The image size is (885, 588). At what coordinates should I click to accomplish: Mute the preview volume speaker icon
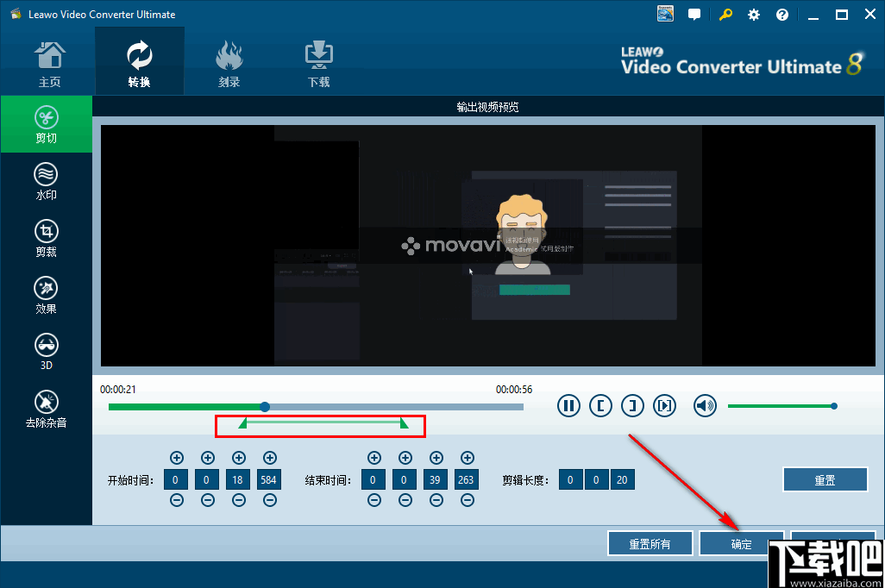[x=705, y=405]
